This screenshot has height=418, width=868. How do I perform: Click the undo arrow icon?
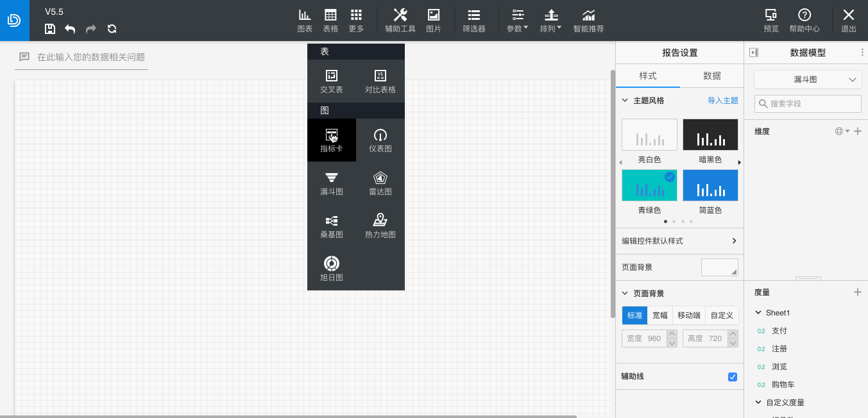(70, 29)
